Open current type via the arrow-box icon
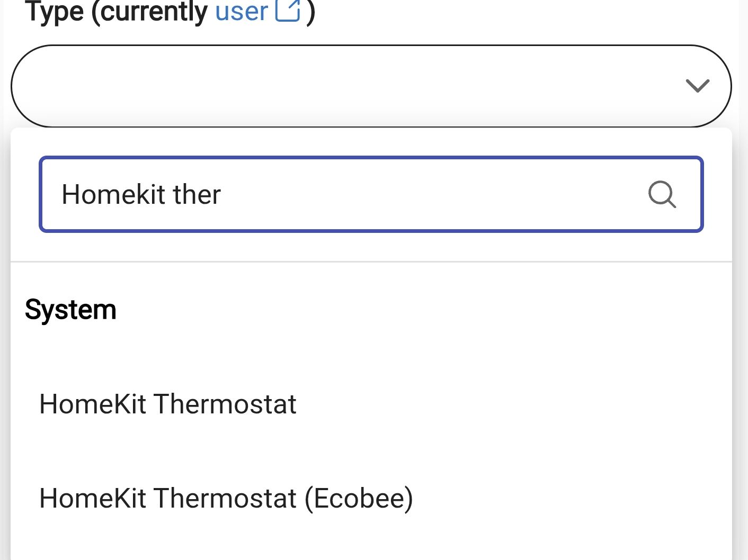Screen dimensions: 748x560 (288, 11)
